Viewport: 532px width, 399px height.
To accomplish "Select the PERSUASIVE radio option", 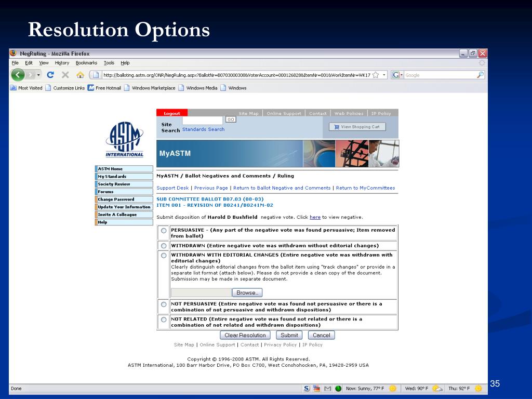I will coord(164,231).
